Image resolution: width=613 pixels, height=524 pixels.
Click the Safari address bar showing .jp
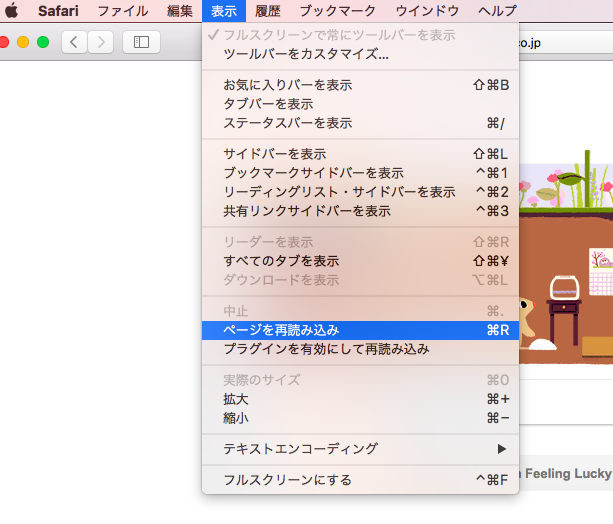point(566,43)
